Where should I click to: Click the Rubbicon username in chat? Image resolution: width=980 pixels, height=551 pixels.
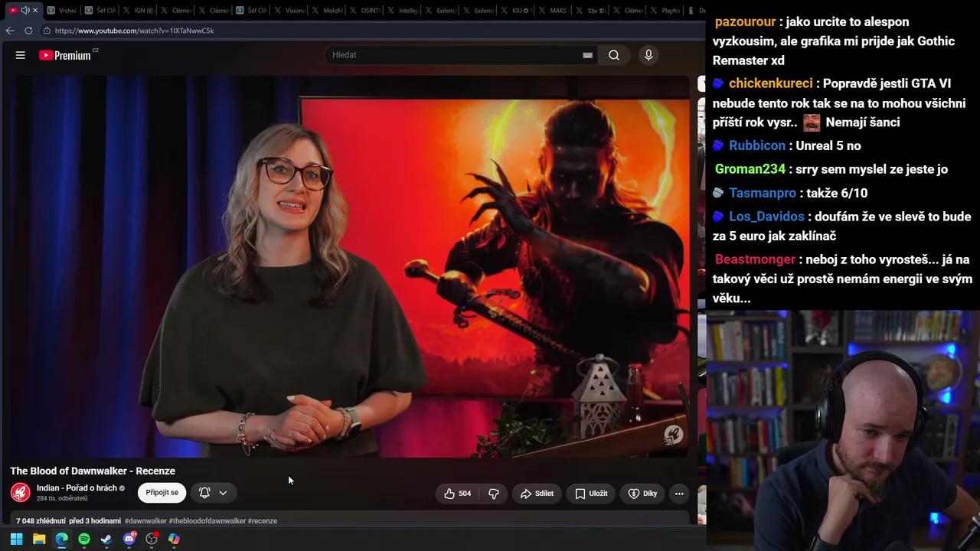[x=757, y=145]
